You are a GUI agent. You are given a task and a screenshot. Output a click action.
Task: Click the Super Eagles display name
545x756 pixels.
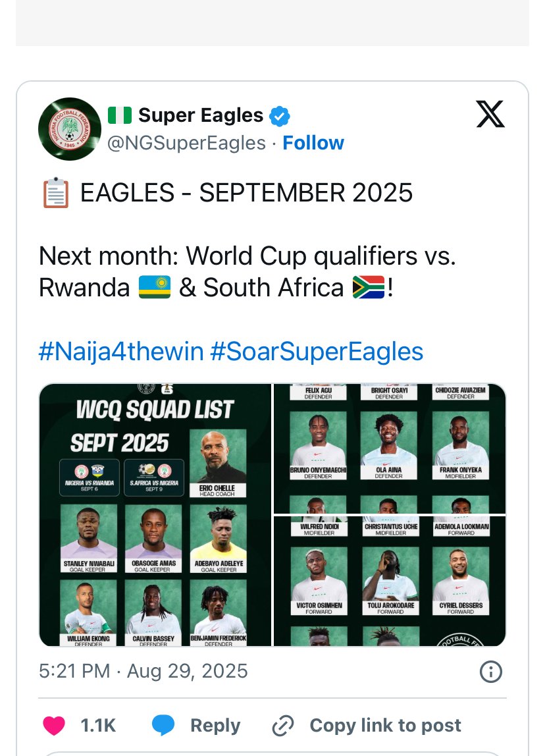(x=201, y=116)
